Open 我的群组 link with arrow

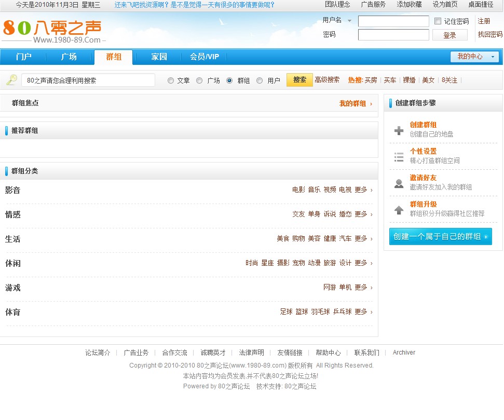pos(356,103)
